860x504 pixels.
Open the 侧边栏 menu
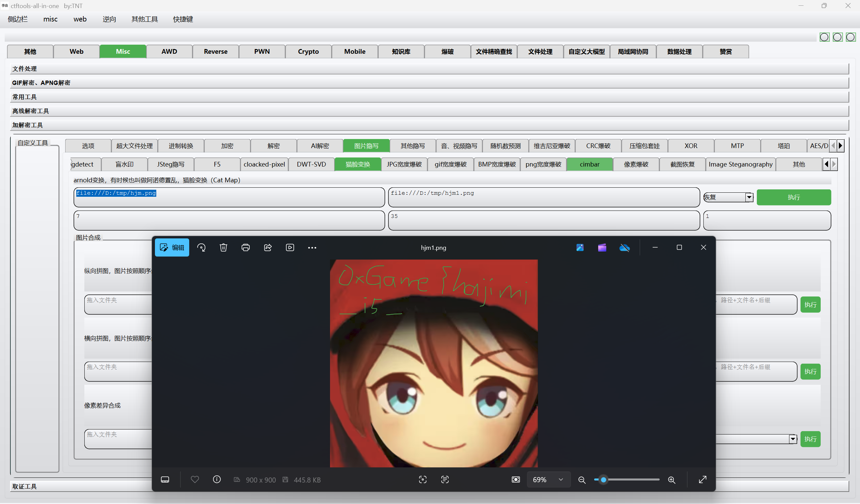coord(18,19)
